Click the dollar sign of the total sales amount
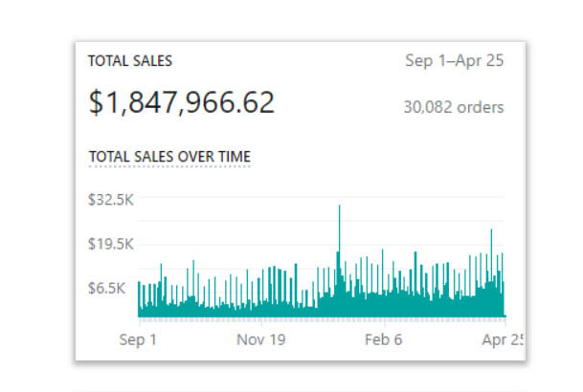Image resolution: width=583 pixels, height=392 pixels. coord(96,103)
